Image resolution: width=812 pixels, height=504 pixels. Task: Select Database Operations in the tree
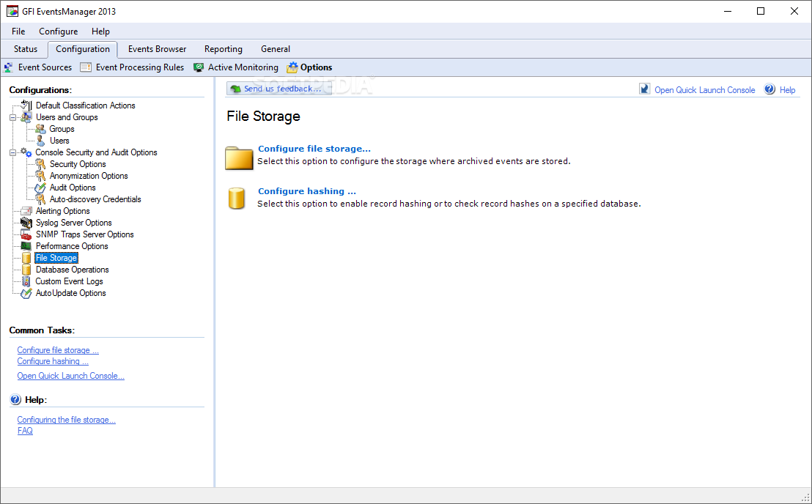[72, 270]
